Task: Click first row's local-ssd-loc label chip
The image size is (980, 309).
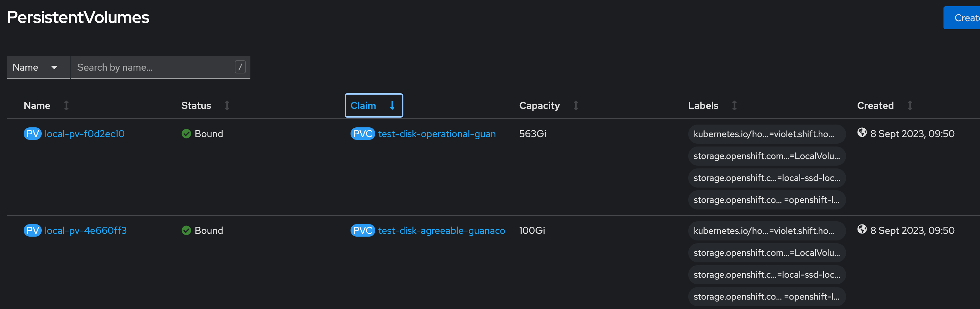Action: [x=766, y=178]
